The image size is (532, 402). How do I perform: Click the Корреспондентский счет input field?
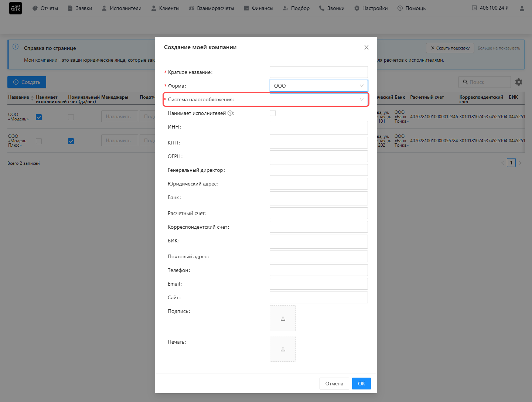tap(319, 227)
